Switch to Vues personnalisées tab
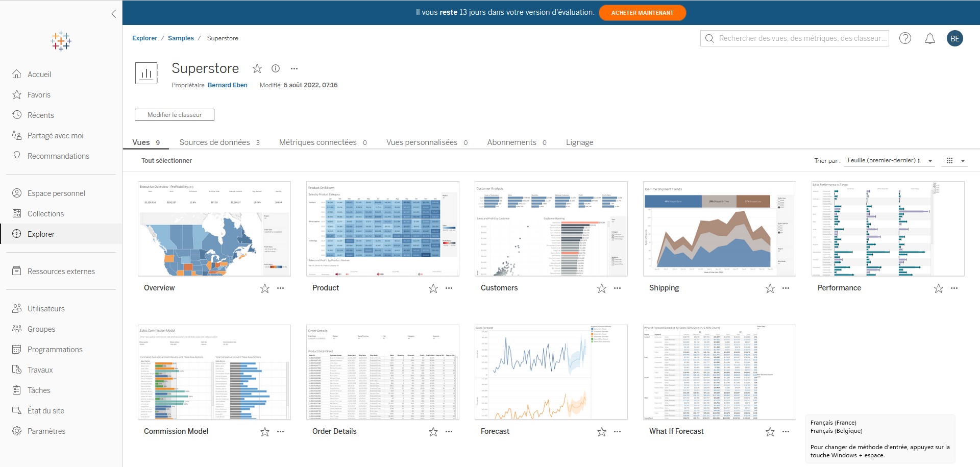The image size is (980, 467). [x=427, y=142]
